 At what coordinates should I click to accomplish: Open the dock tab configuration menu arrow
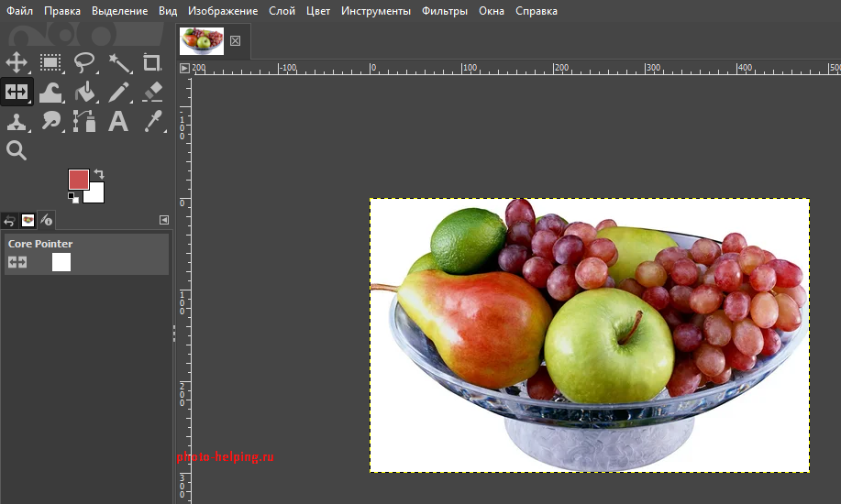click(x=164, y=220)
